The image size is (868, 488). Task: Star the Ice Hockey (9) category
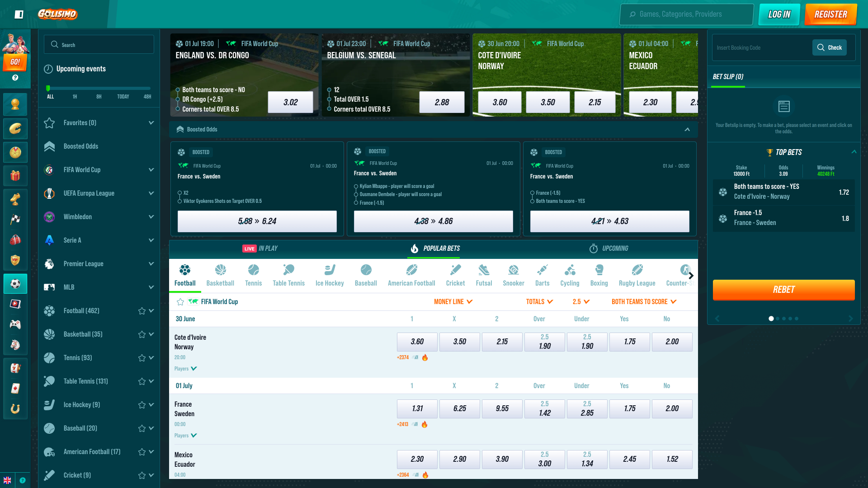(x=142, y=405)
